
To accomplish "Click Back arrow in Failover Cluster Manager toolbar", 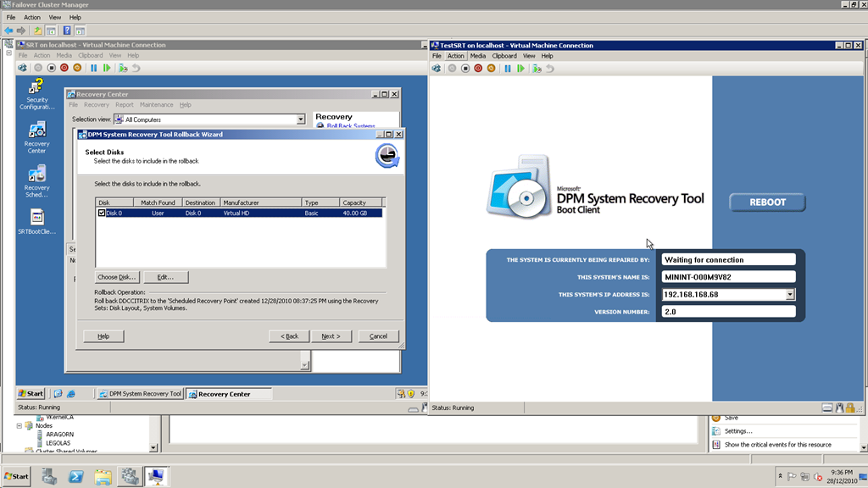I will pyautogui.click(x=8, y=30).
